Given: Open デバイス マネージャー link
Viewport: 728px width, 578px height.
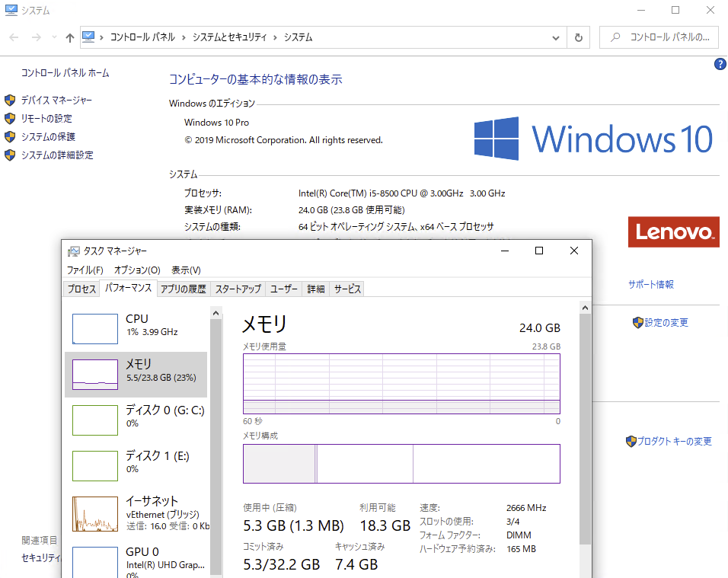Looking at the screenshot, I should pyautogui.click(x=56, y=101).
